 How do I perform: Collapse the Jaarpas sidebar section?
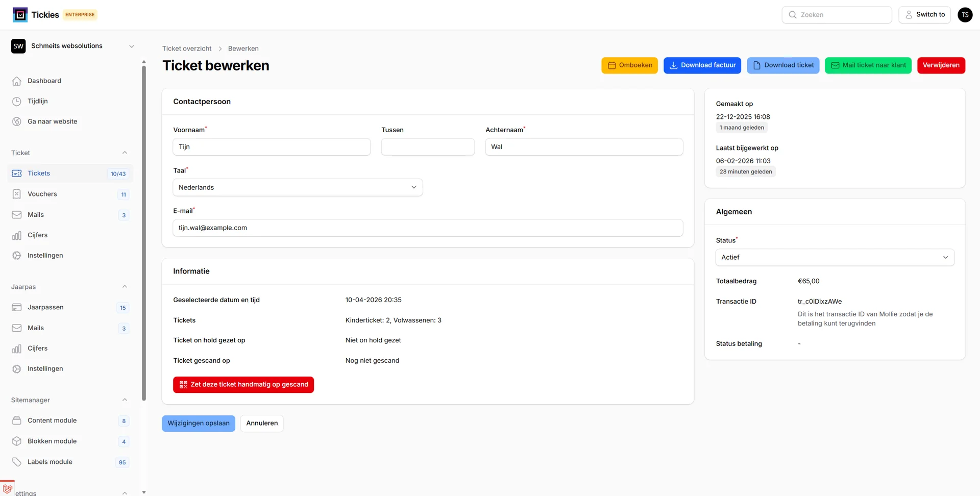pyautogui.click(x=125, y=287)
